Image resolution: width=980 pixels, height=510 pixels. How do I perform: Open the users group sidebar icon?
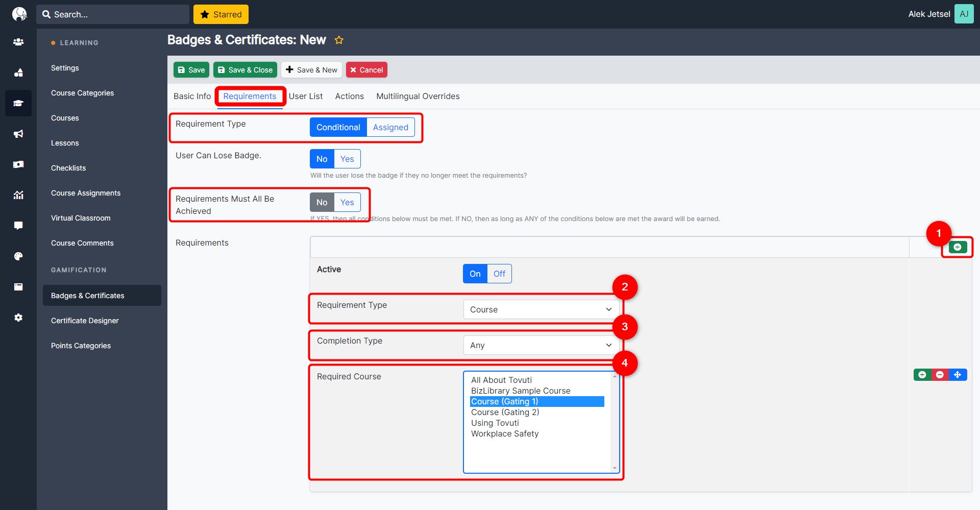(18, 42)
